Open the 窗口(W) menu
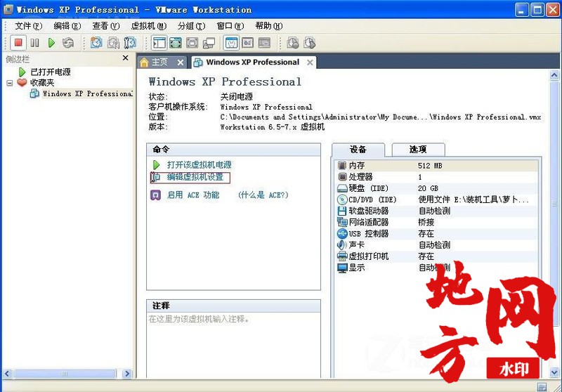Image resolution: width=562 pixels, height=392 pixels. click(230, 26)
